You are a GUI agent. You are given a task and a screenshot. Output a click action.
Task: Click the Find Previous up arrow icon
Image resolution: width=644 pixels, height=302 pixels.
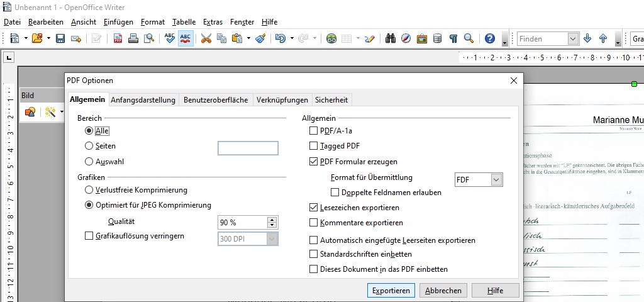[x=603, y=38]
